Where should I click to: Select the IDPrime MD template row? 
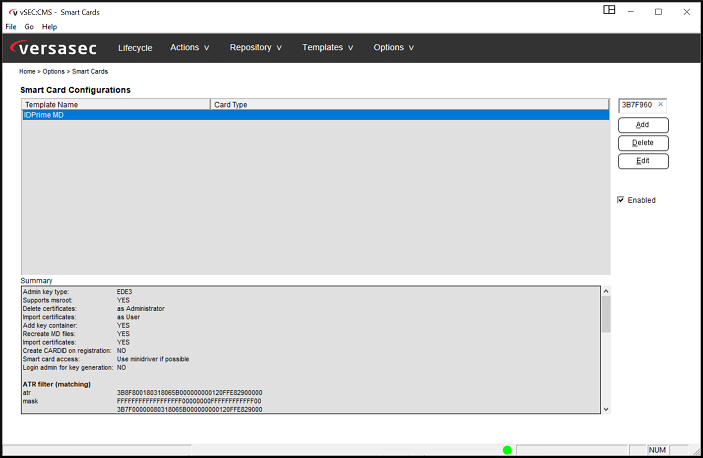click(x=316, y=115)
